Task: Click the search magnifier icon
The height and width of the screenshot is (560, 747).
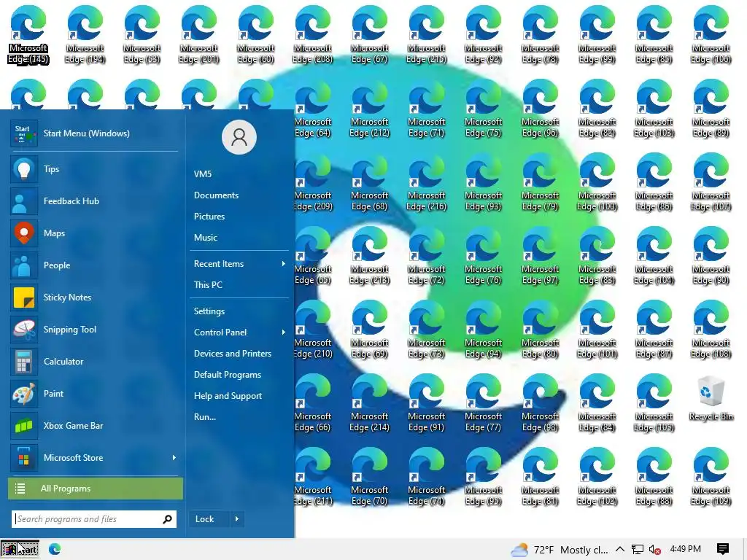Action: tap(167, 519)
